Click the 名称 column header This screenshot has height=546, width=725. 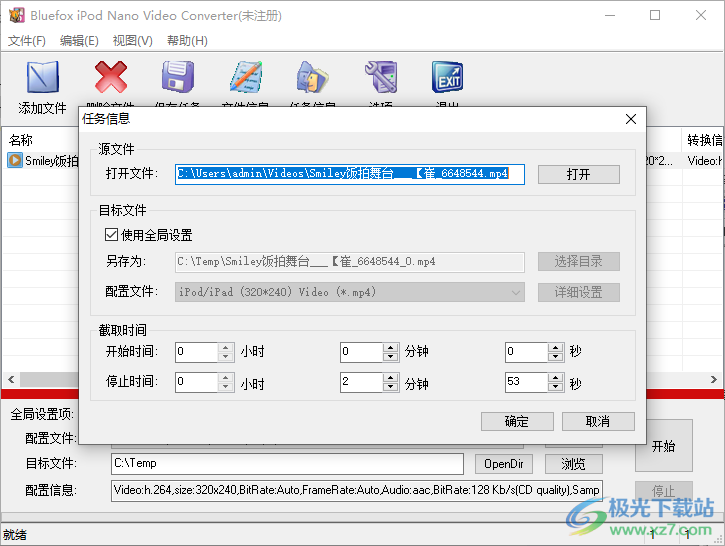point(21,140)
